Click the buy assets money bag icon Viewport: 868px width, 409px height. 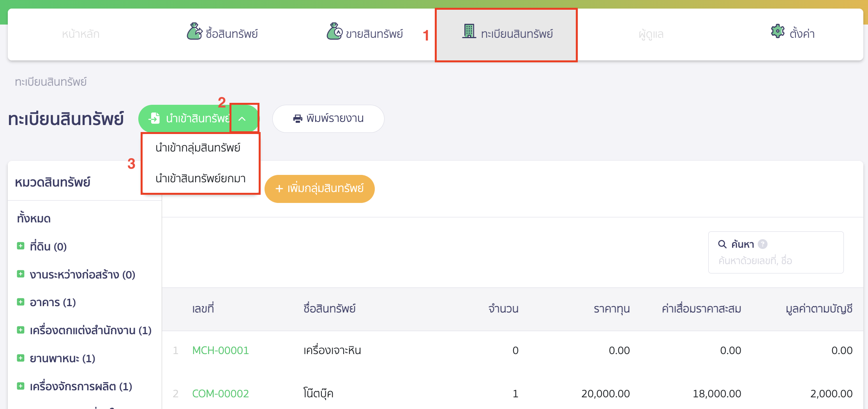(194, 32)
